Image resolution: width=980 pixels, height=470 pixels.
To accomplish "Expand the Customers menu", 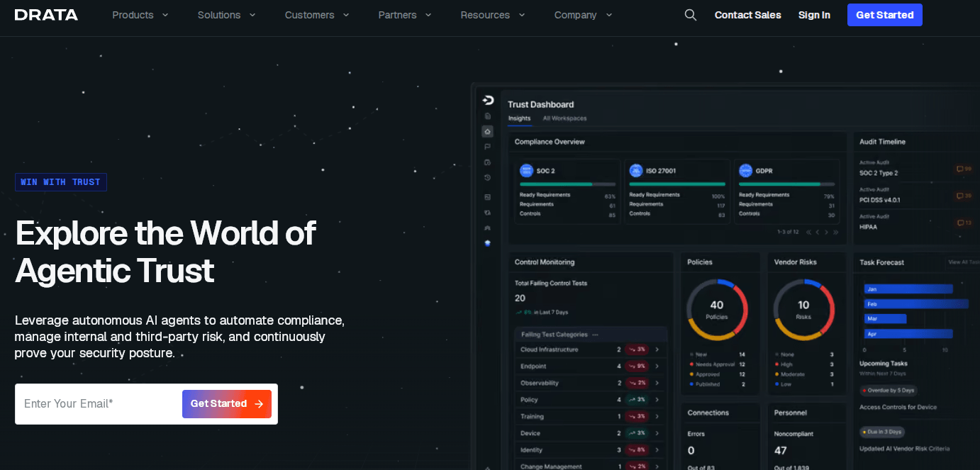I will 317,15.
